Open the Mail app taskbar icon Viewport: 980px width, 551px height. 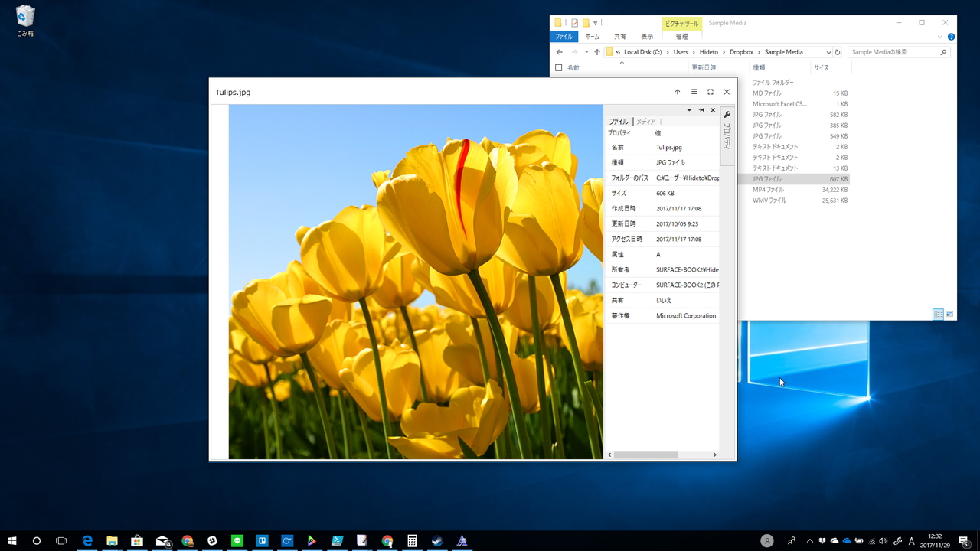[x=162, y=541]
